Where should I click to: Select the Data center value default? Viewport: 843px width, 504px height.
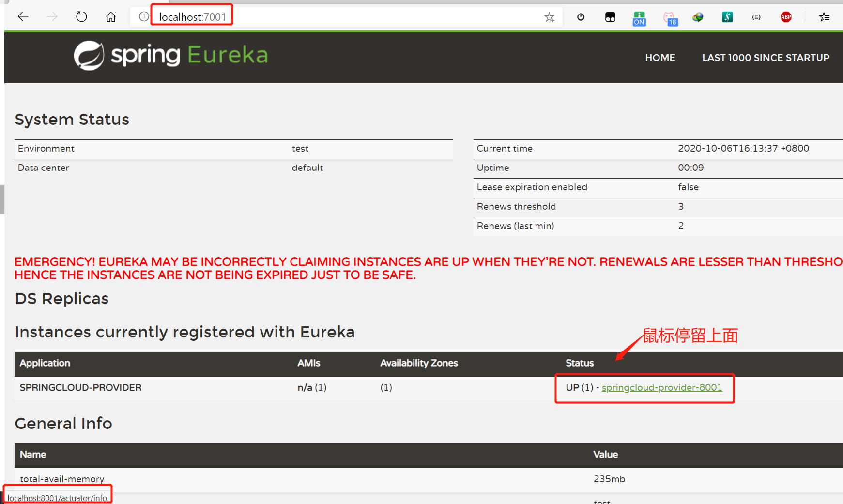307,168
